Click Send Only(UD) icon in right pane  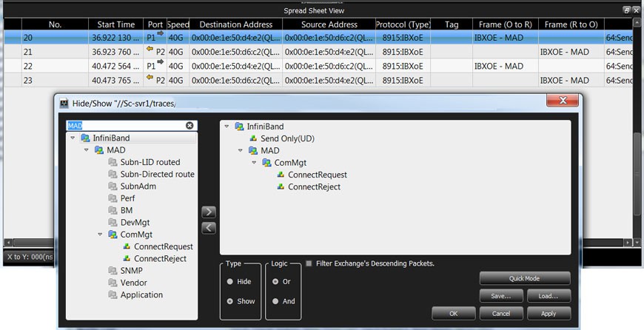point(253,138)
